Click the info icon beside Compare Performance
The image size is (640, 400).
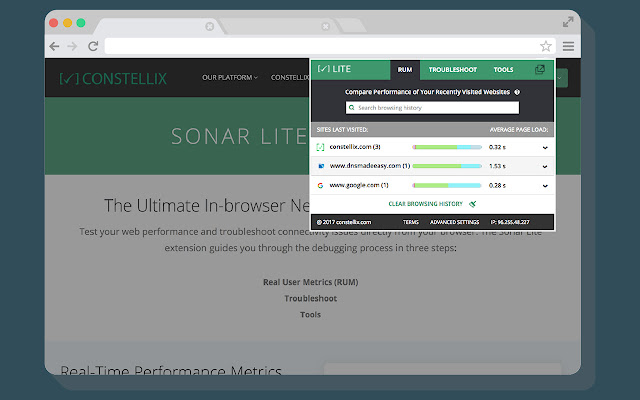tap(517, 92)
